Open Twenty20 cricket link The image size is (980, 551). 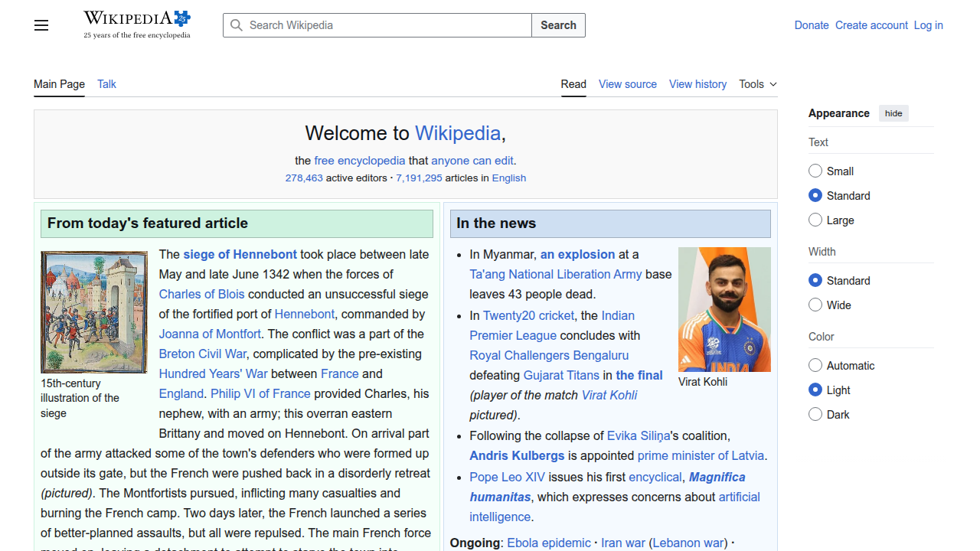[x=528, y=315]
